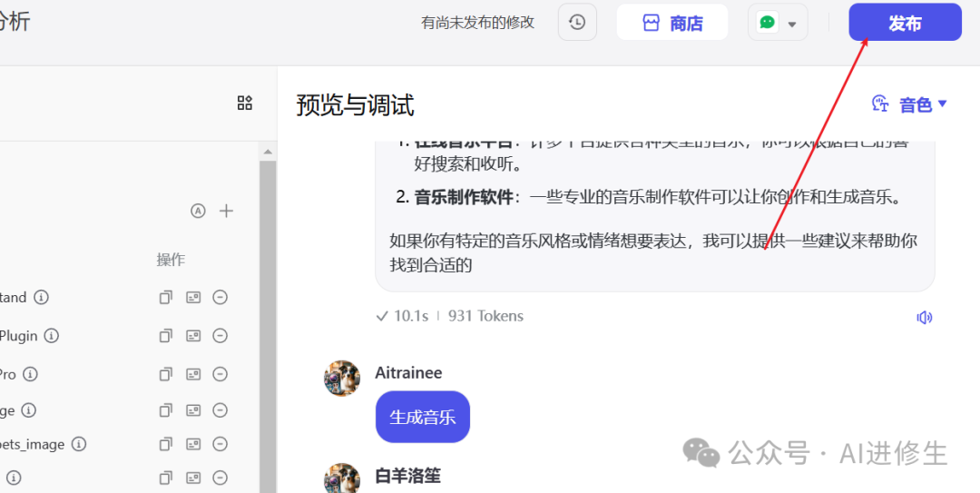980x493 pixels.
Task: Click the info icon next to 'Pro'
Action: [31, 375]
